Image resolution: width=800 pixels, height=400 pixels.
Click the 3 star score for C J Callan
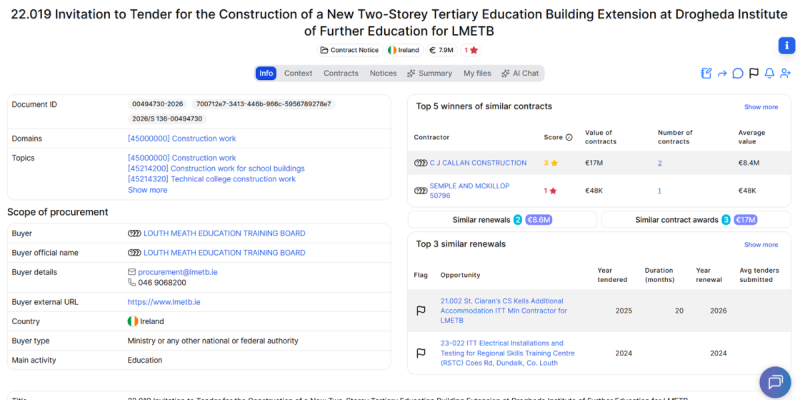click(x=551, y=163)
